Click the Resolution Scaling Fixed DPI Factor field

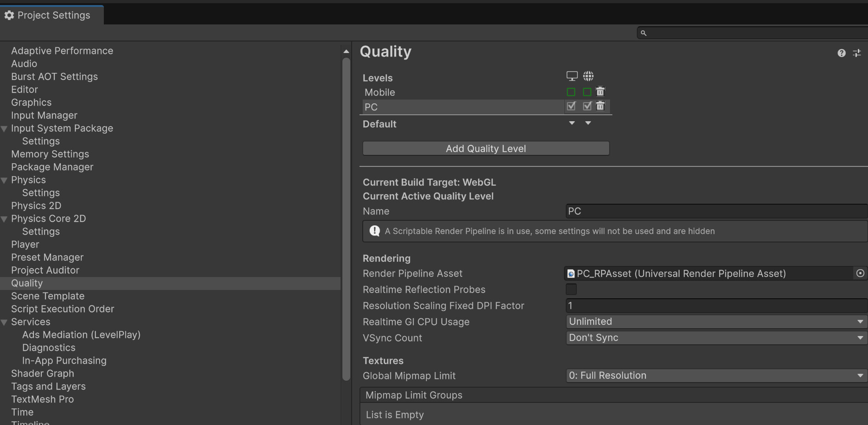coord(717,306)
